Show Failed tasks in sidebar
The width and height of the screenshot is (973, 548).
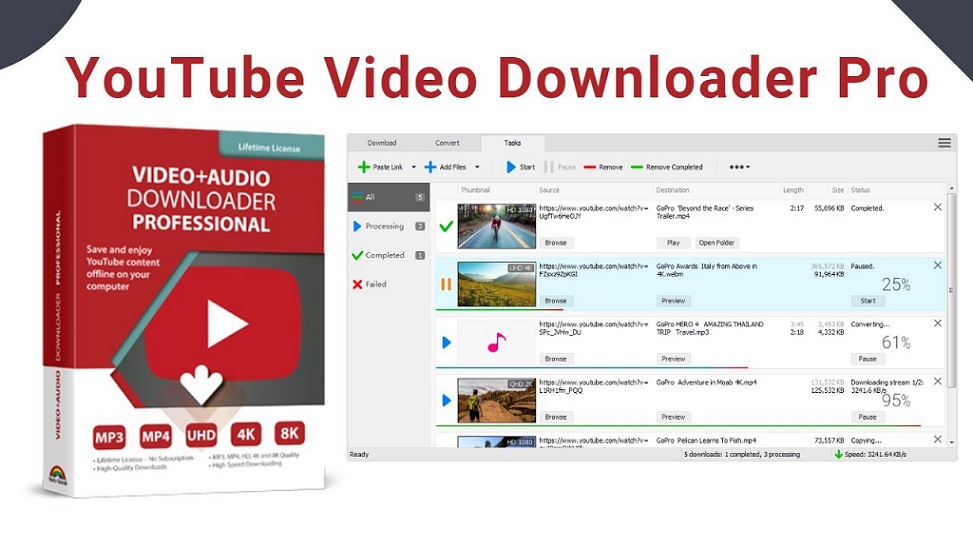click(x=388, y=284)
